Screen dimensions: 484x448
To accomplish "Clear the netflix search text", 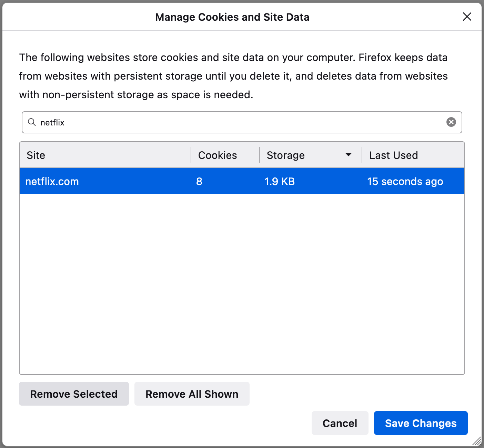I will click(451, 122).
